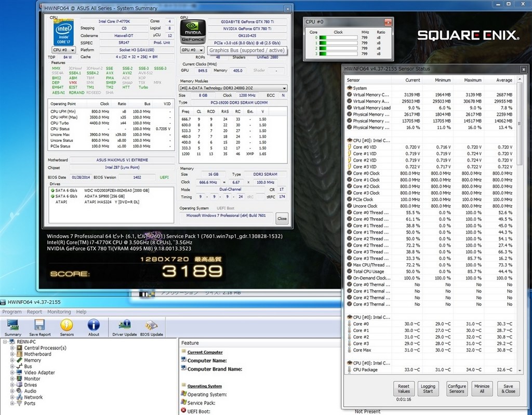Select Video Adapter in the device tree

click(39, 372)
